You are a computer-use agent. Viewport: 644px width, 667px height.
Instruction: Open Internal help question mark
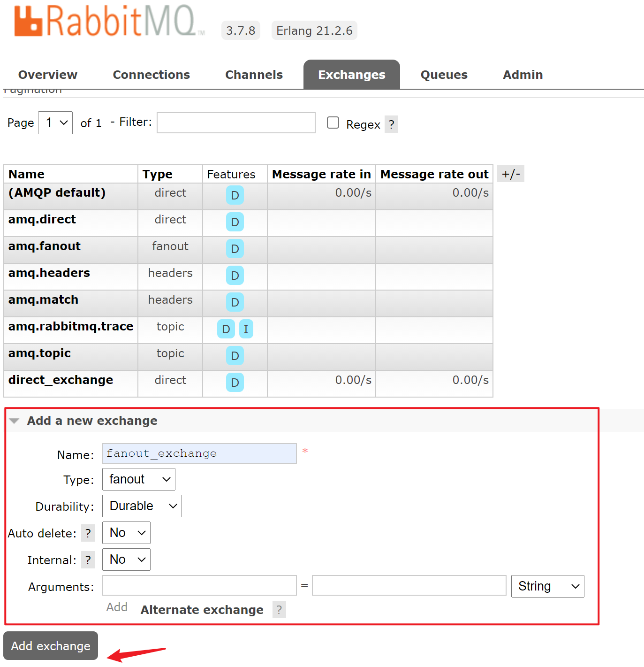click(88, 560)
